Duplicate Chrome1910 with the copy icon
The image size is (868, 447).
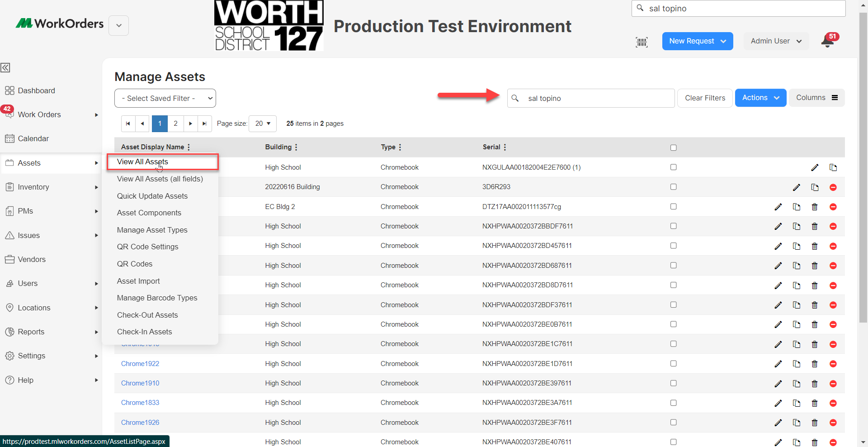[797, 383]
